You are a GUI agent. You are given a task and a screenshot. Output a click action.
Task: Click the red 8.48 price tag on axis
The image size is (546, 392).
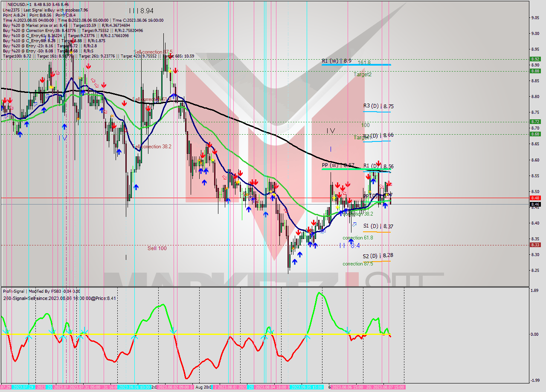[x=535, y=198]
